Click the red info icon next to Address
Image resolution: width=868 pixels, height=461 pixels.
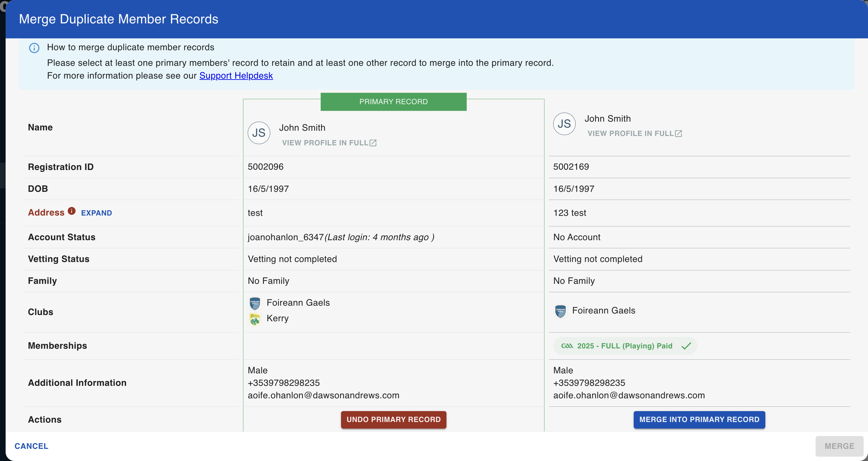71,211
